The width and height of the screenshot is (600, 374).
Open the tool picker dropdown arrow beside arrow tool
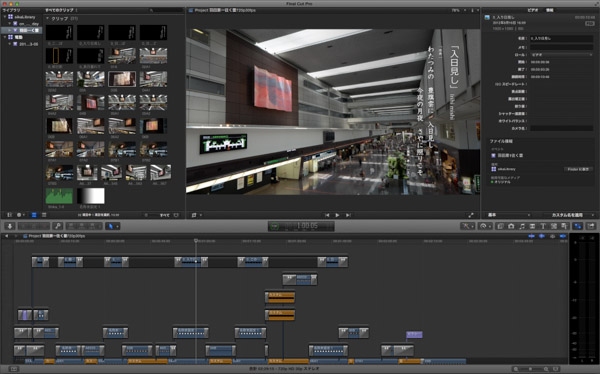pyautogui.click(x=117, y=226)
